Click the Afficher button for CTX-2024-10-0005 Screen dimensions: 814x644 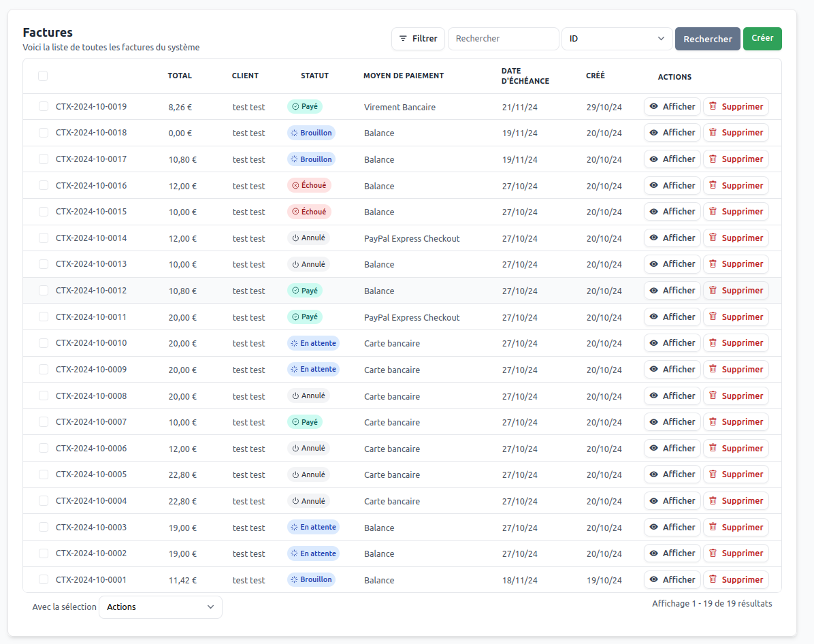point(672,474)
